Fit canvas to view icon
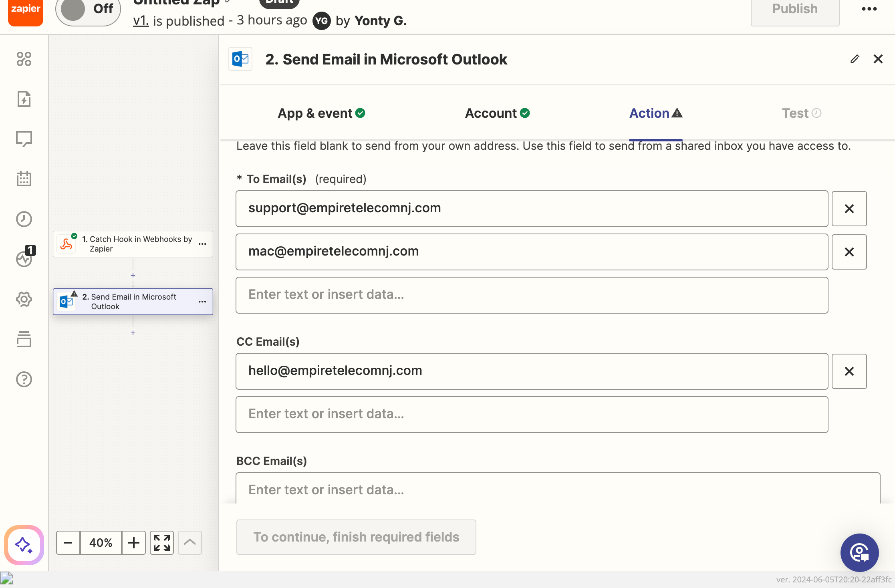Image resolution: width=895 pixels, height=588 pixels. coord(162,543)
